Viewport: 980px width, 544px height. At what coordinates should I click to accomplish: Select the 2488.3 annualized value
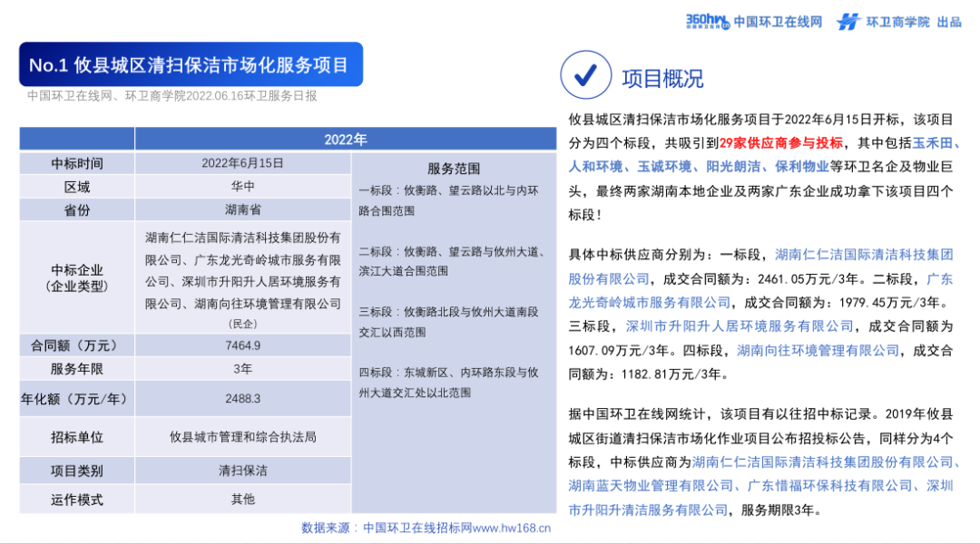[x=242, y=398]
